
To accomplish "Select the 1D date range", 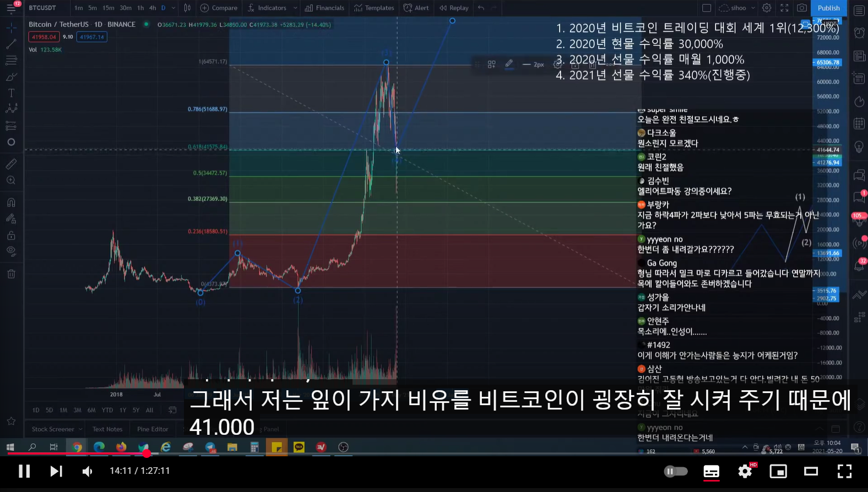I will 36,410.
